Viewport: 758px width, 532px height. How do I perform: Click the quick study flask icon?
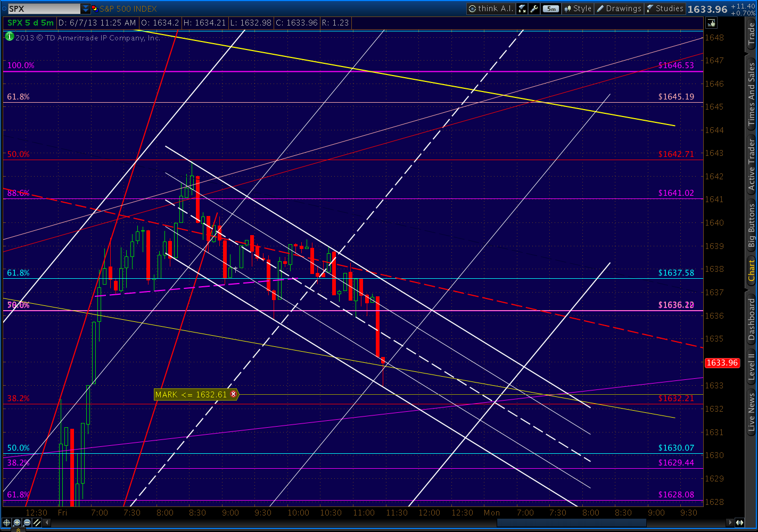pyautogui.click(x=522, y=9)
